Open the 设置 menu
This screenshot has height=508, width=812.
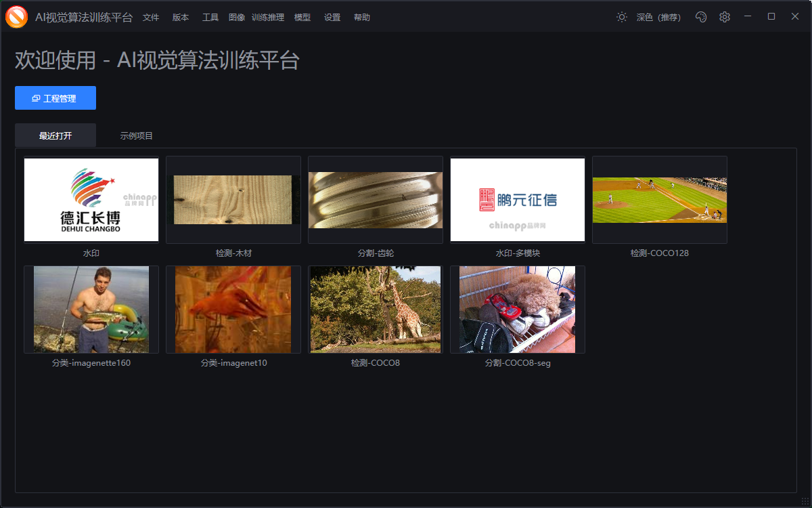point(332,18)
